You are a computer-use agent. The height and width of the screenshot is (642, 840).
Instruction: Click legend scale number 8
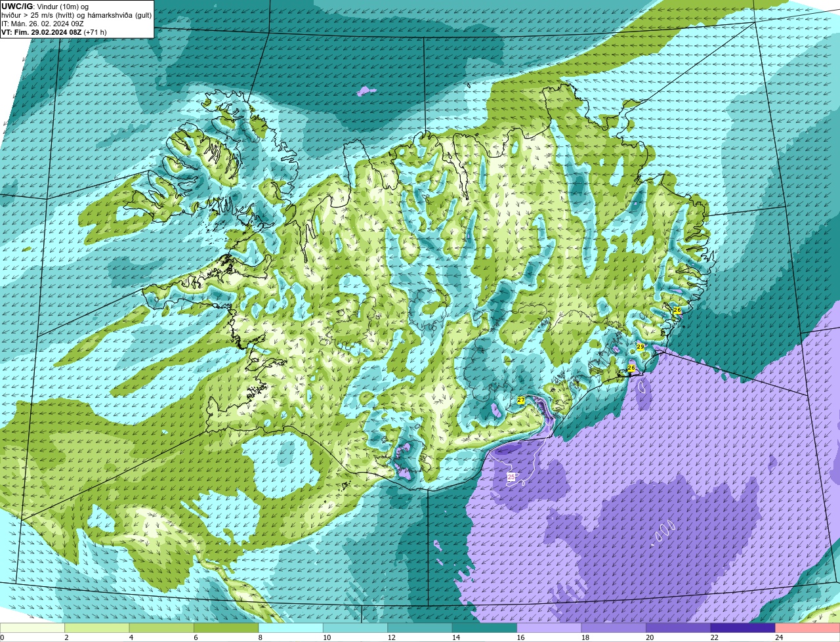coord(260,637)
